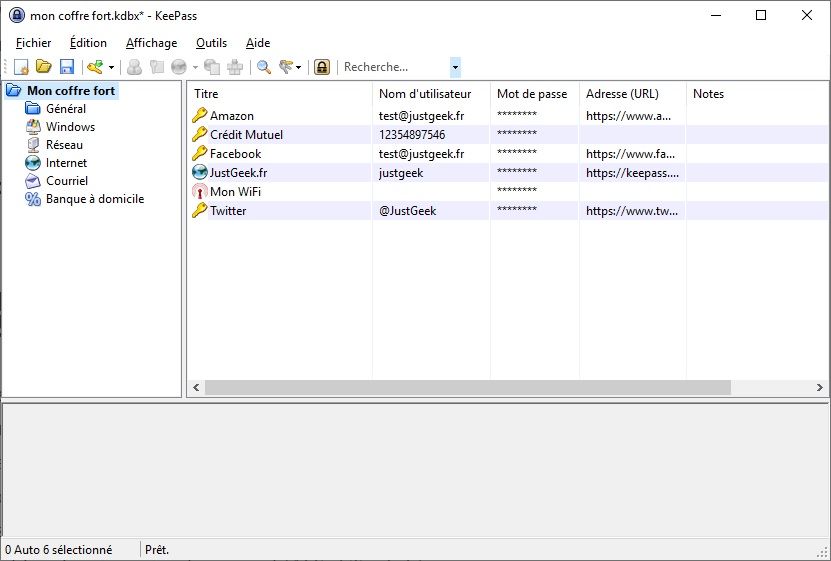The image size is (831, 561).
Task: Click the globe icon beside JustGeek.fr
Action: 199,172
